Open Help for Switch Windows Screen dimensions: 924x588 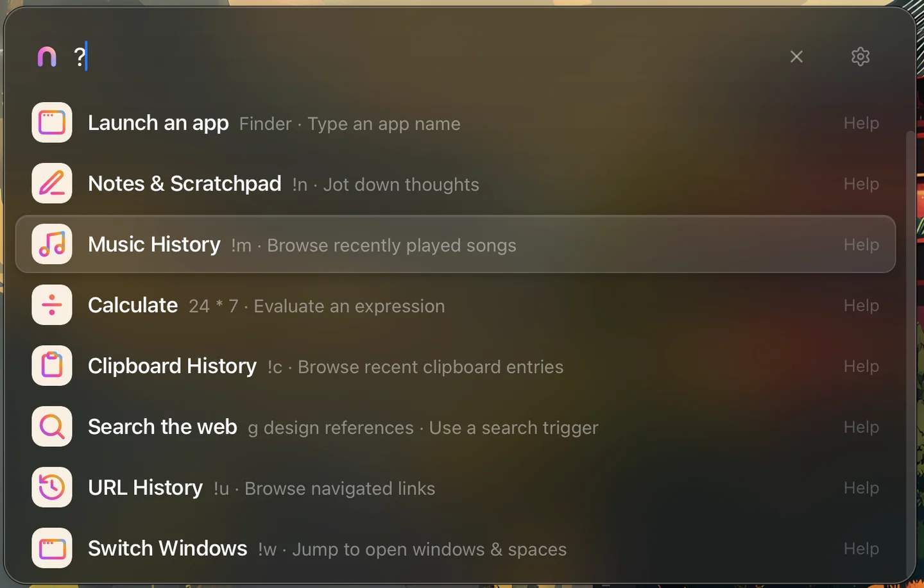coord(861,549)
